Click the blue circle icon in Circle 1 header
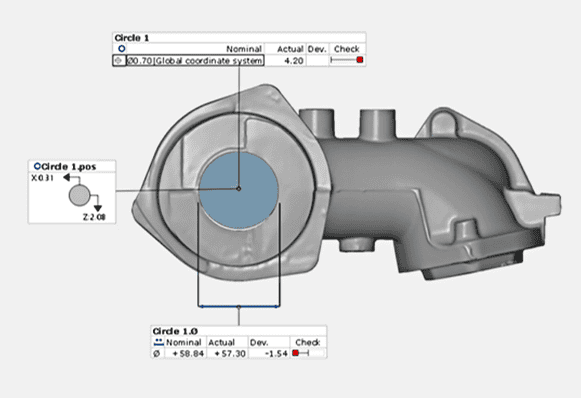The image size is (581, 398). 122,49
